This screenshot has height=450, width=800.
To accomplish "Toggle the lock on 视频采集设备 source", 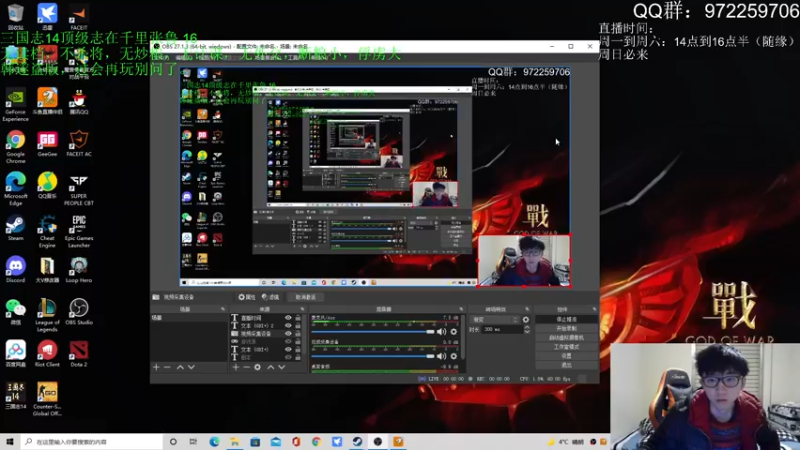I will coord(298,334).
